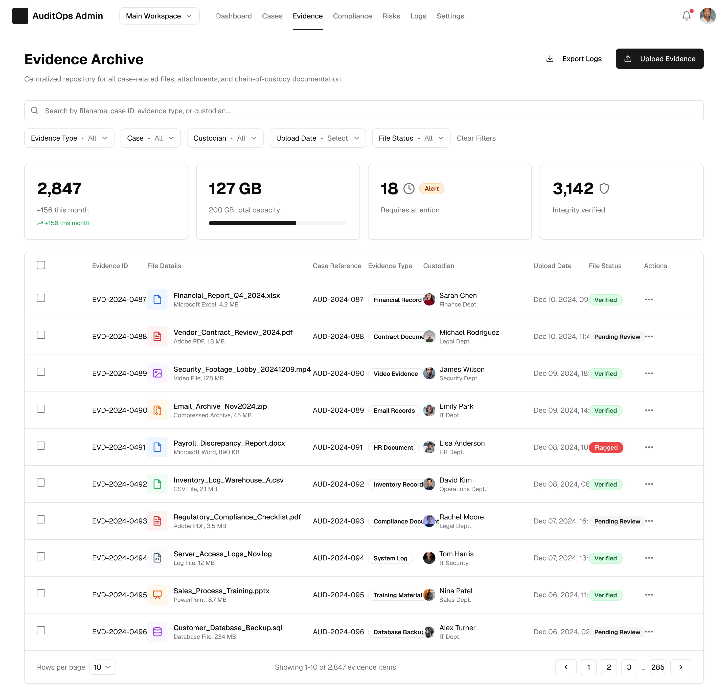Click the zip file icon for Email_Archive_Nov2024.zip
The image size is (728, 700).
[x=157, y=410]
